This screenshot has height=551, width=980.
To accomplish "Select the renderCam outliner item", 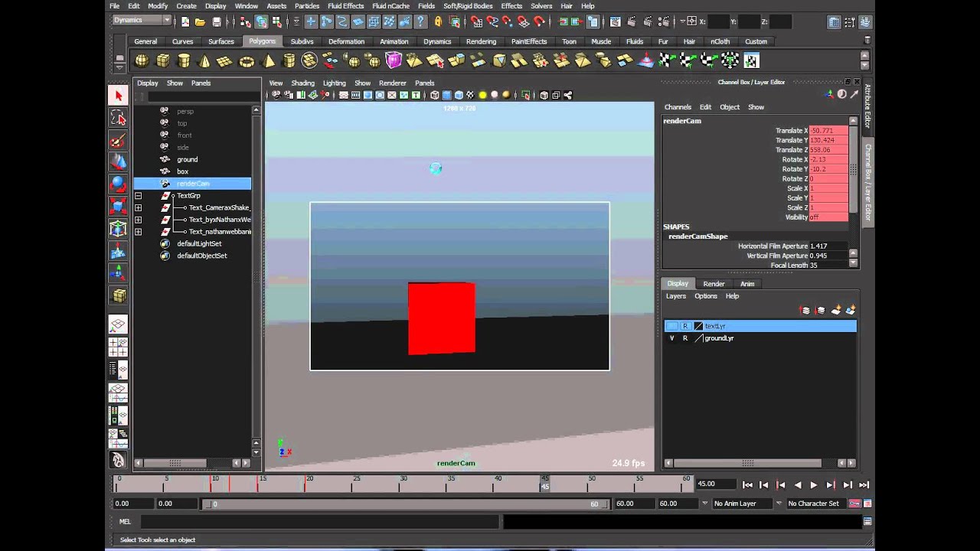I will (193, 184).
